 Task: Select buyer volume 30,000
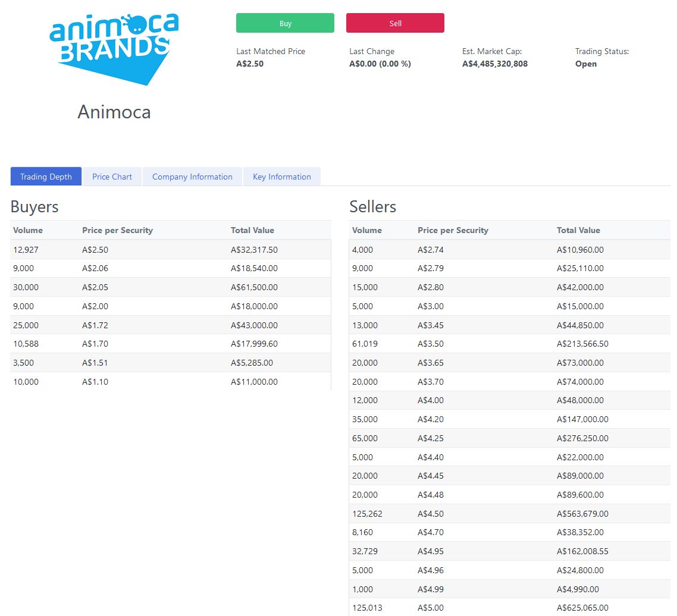tap(26, 287)
